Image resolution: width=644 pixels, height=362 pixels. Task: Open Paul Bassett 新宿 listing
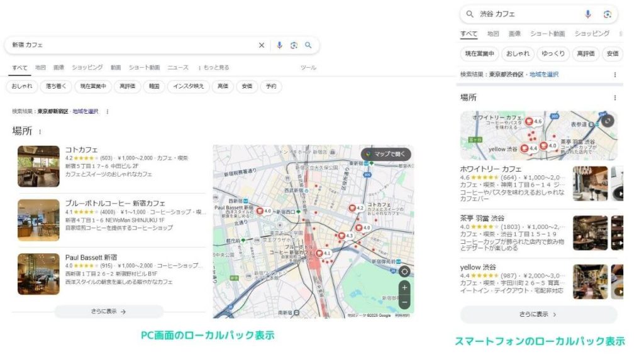coord(91,257)
